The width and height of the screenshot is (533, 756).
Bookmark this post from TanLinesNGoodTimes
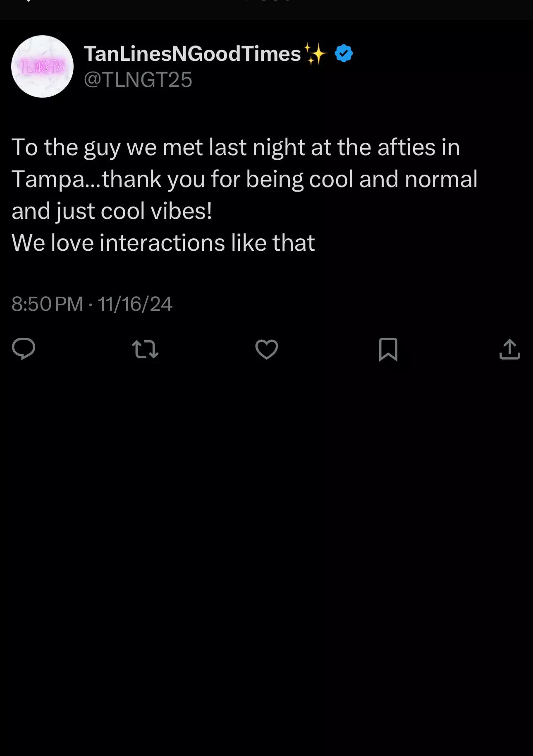388,349
